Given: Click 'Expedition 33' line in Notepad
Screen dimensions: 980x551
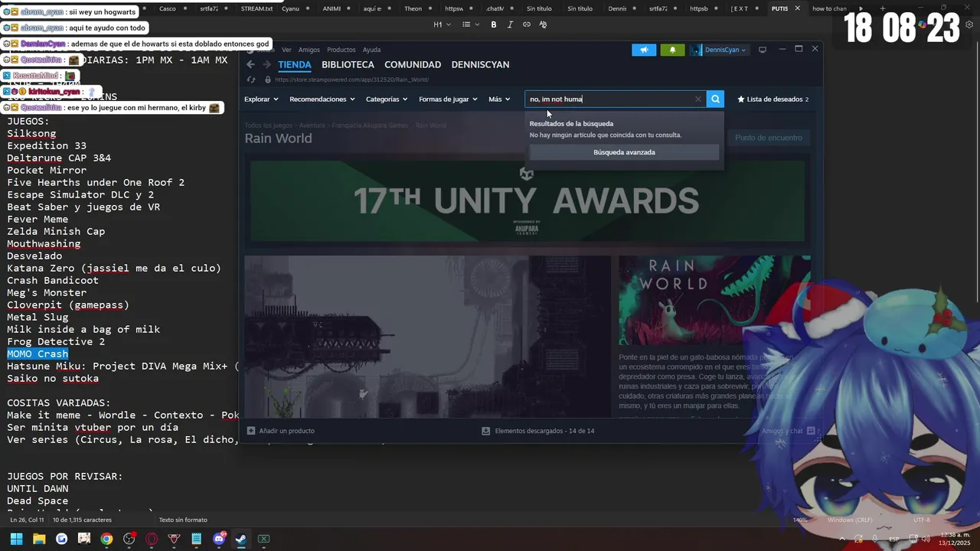Looking at the screenshot, I should coord(47,146).
